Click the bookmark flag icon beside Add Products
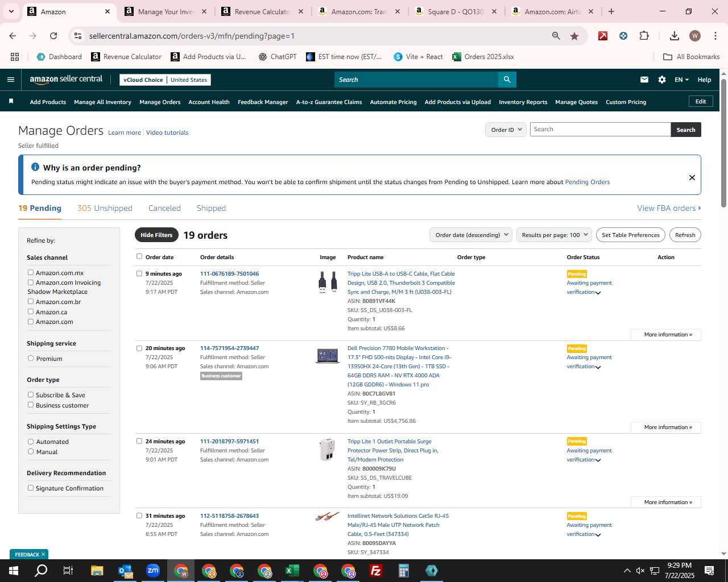Screen dimensions: 728x582 pyautogui.click(x=11, y=101)
